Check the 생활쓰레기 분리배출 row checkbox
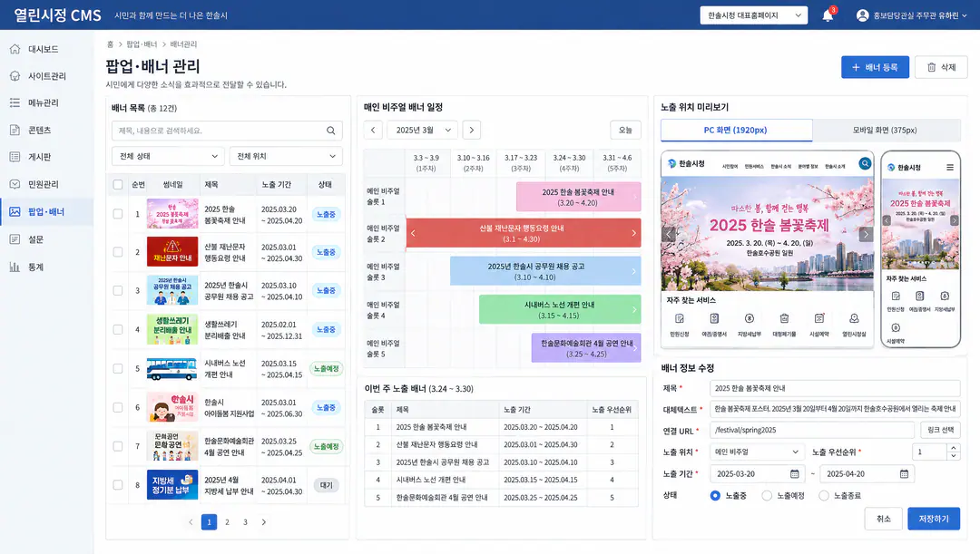 click(x=117, y=329)
